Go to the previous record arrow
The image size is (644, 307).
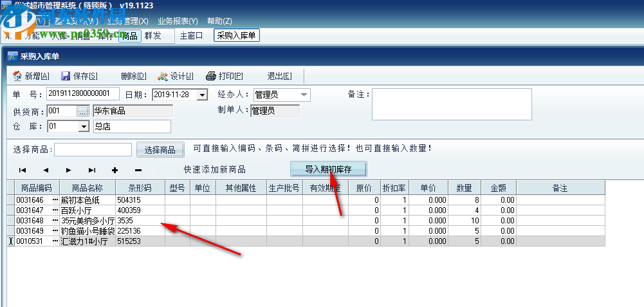tap(46, 170)
